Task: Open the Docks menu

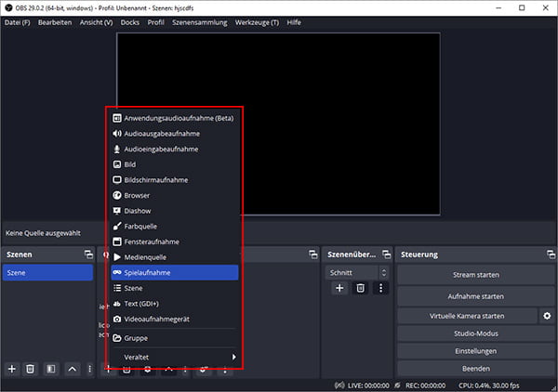Action: 130,22
